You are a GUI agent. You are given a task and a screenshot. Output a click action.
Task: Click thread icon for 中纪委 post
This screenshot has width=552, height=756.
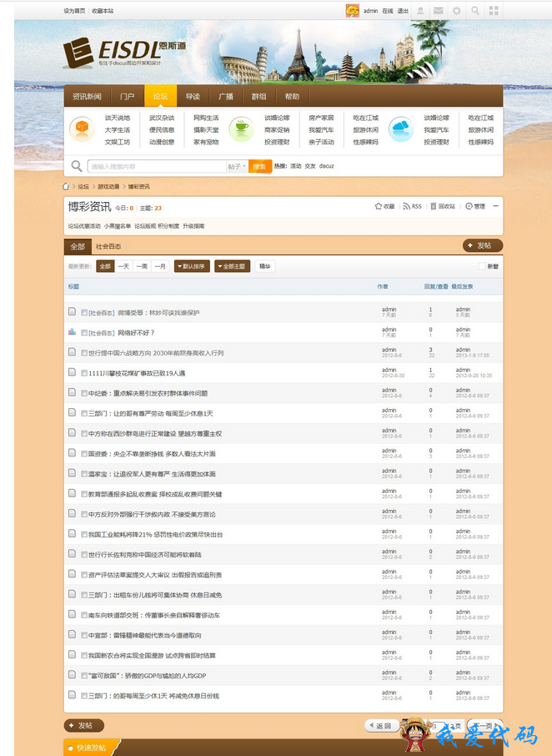pos(72,392)
